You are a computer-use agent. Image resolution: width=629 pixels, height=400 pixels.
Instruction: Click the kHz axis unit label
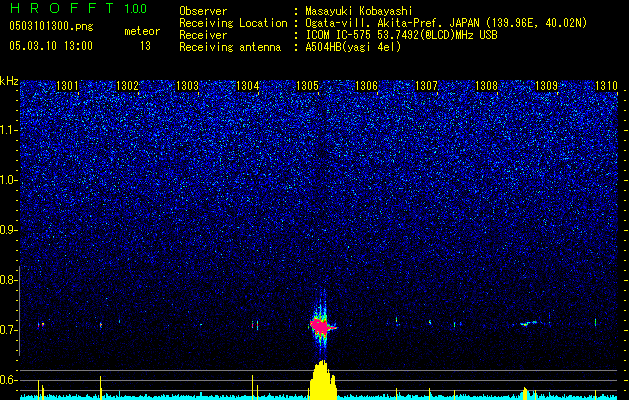tap(9, 82)
